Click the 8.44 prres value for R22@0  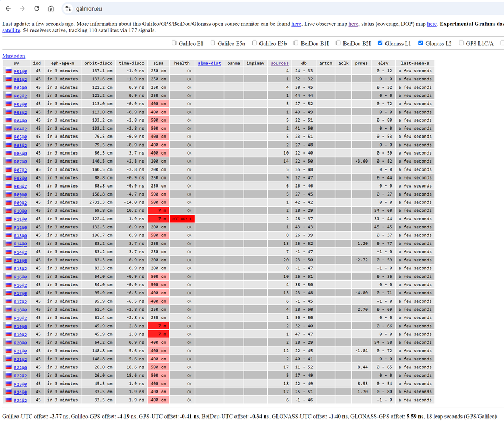(x=363, y=367)
